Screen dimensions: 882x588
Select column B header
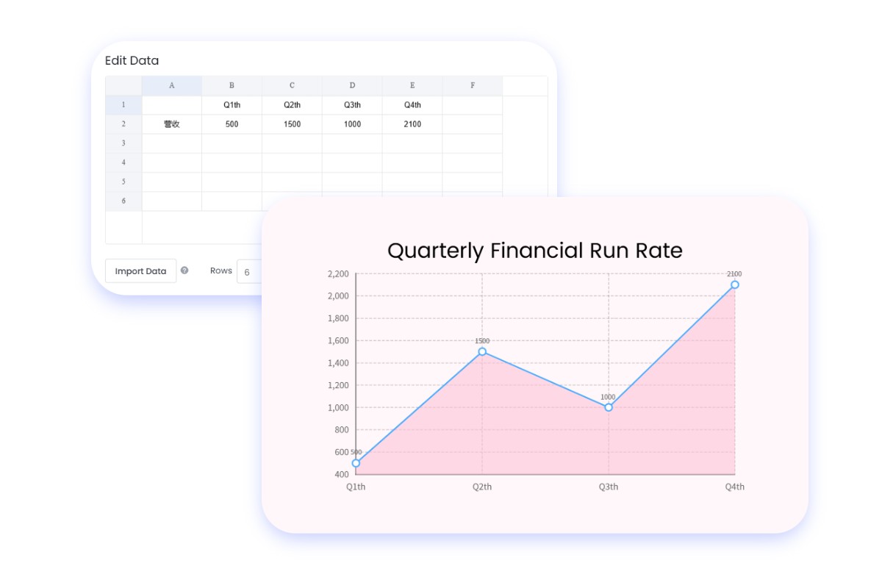point(232,86)
